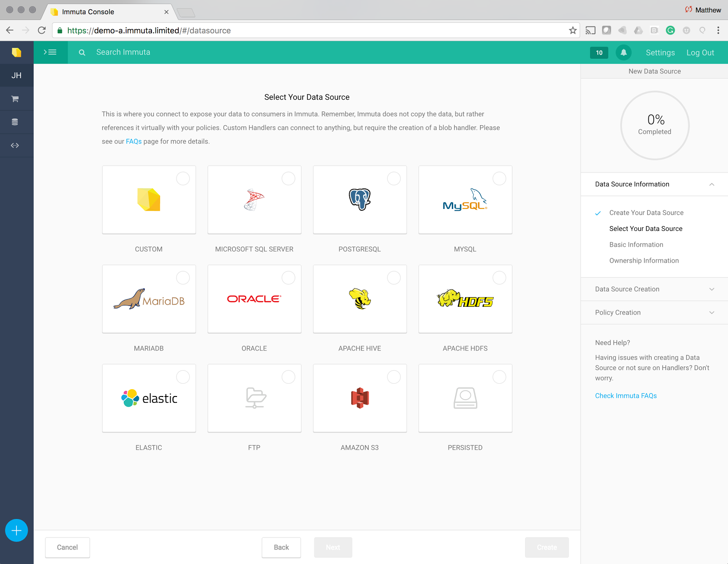Click the search magnifier icon
Viewport: 728px width, 564px height.
tap(82, 52)
